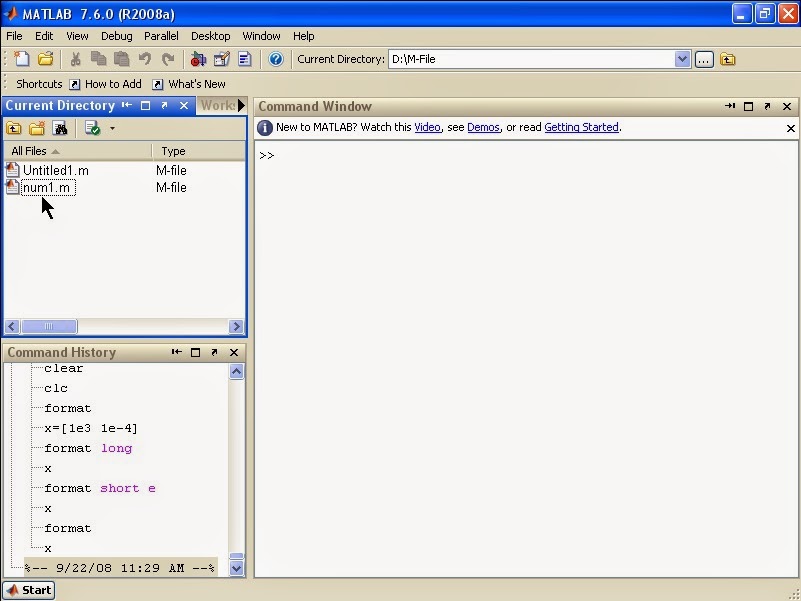
Task: Click the Paste toolbar icon
Action: [122, 59]
